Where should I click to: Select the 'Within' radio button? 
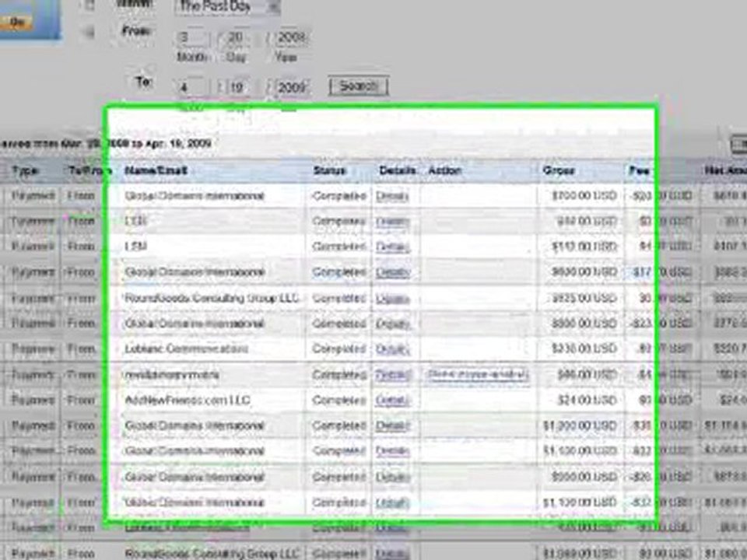[x=89, y=5]
